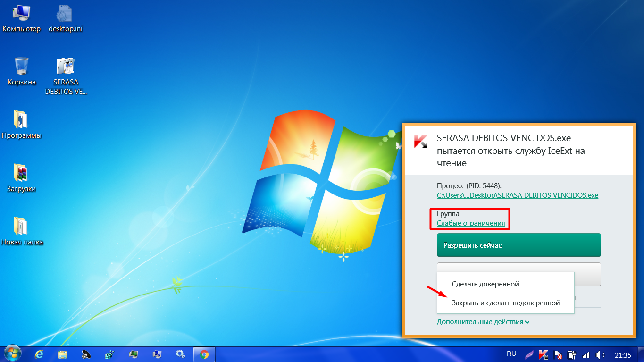Viewport: 644px width, 362px height.
Task: Click the alert heading about службу IceExt
Action: (x=511, y=151)
